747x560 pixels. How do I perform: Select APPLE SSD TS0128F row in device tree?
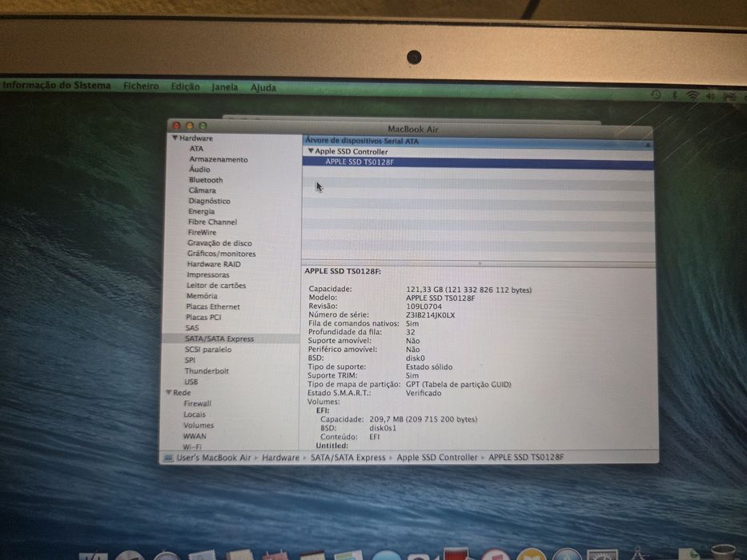[478, 163]
